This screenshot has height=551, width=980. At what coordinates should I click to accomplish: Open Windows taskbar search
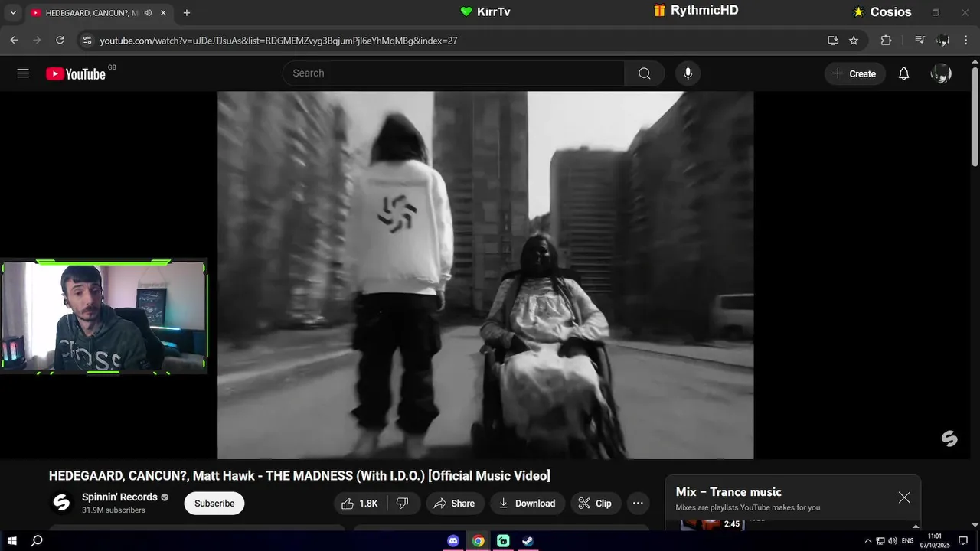(x=37, y=540)
